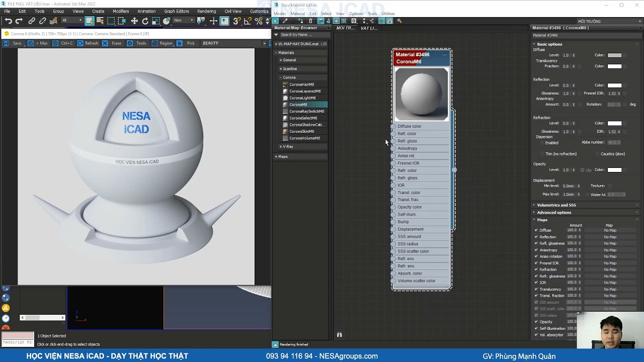Open the reference coordinate View dropdown
Viewport: 644px width, 362px height.
184,21
